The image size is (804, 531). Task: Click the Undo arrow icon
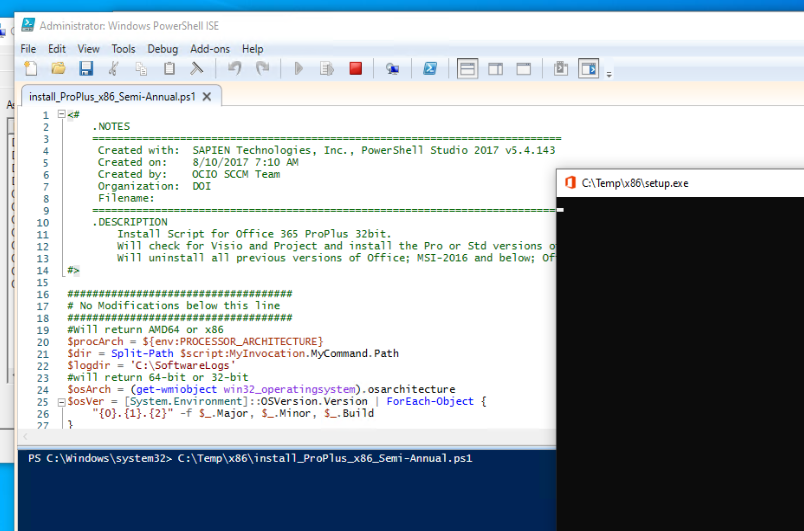tap(235, 68)
